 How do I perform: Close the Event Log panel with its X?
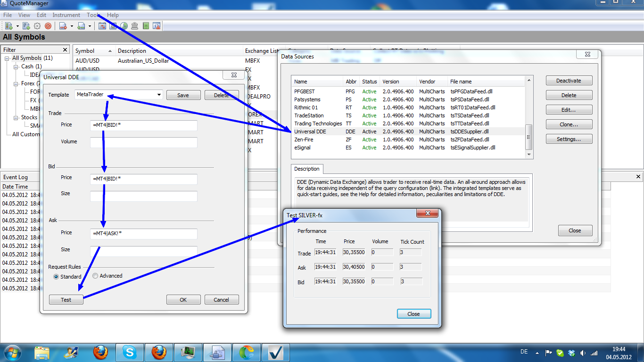[x=638, y=177]
